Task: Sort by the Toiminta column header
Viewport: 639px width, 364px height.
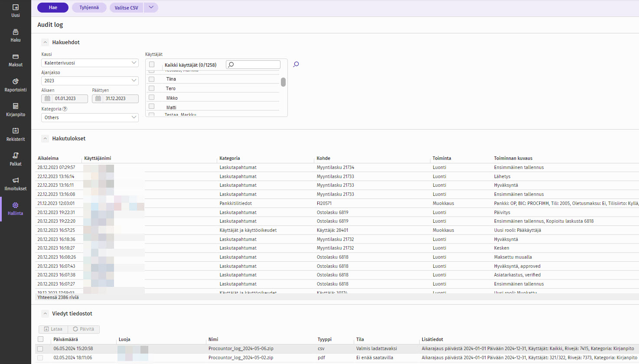Action: click(x=442, y=158)
